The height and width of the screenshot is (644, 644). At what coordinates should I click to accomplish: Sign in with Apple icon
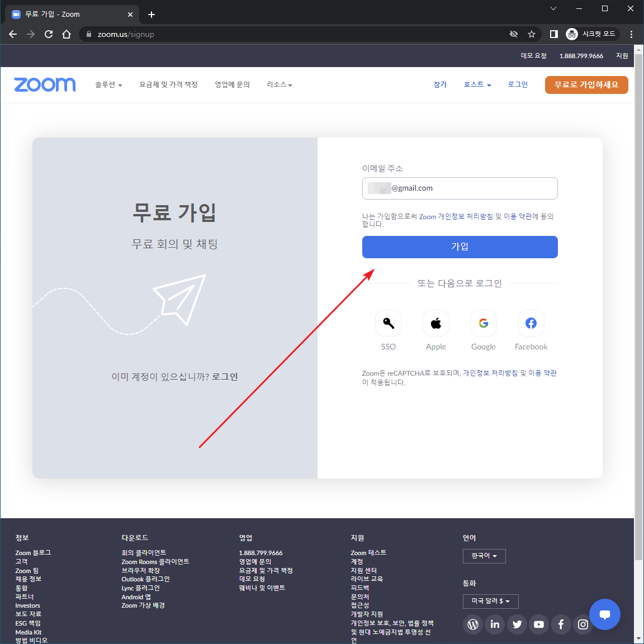(x=436, y=323)
